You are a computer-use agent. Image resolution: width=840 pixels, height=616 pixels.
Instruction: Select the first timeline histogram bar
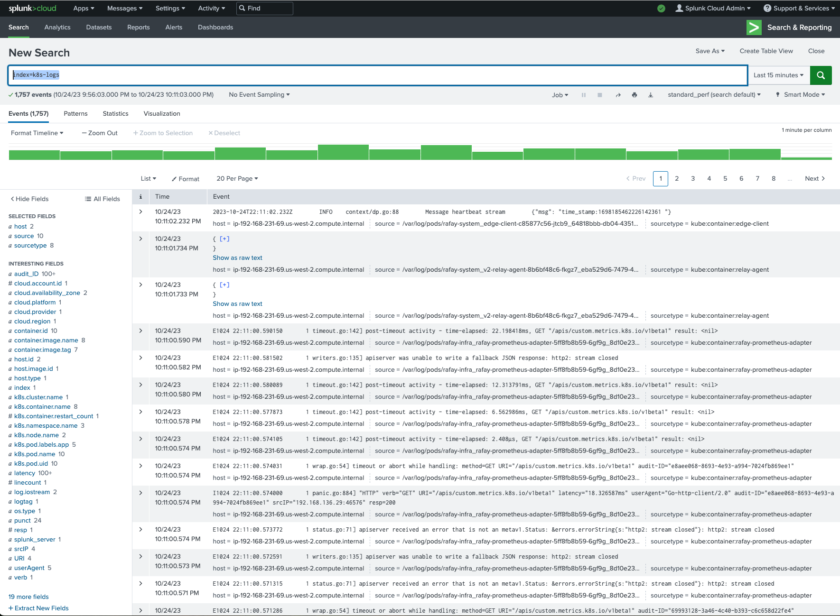pyautogui.click(x=34, y=155)
